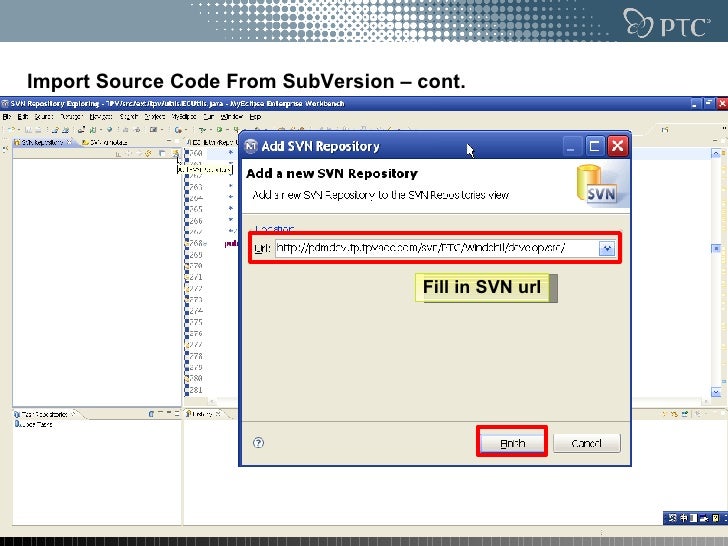
Task: Click the Add SVN Repository toolbar icon
Action: [176, 153]
